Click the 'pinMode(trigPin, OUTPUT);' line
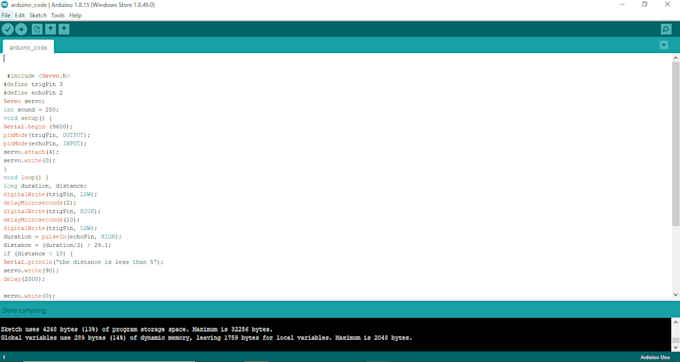680x362 pixels. 47,135
